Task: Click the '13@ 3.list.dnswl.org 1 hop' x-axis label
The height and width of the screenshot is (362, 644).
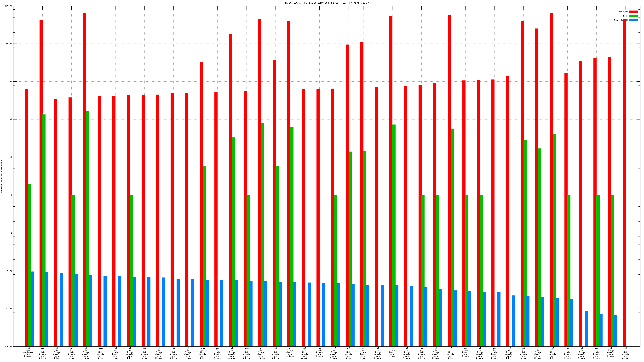Action: tap(202, 353)
